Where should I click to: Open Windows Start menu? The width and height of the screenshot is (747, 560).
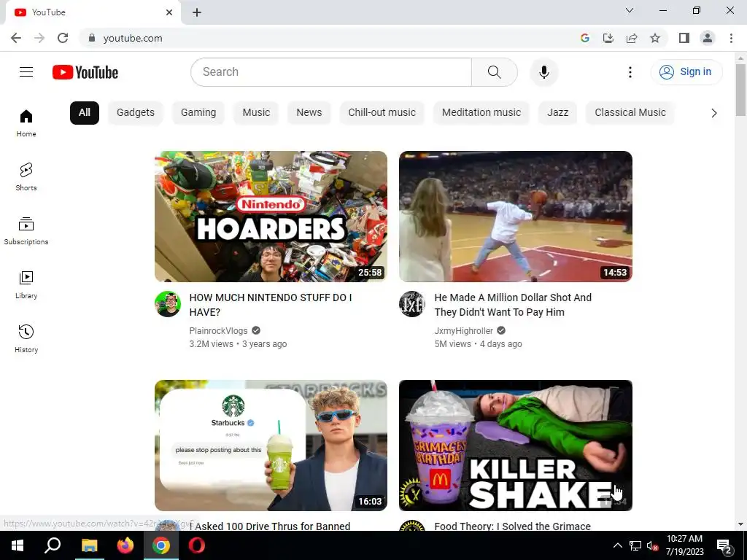18,545
